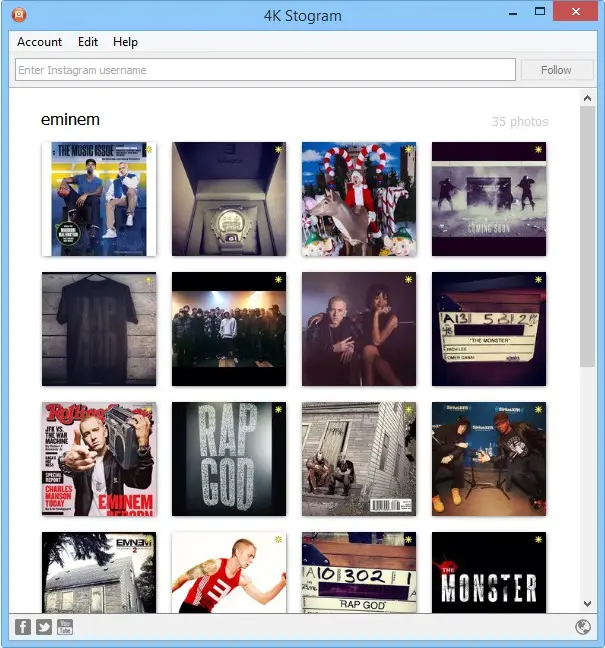This screenshot has height=648, width=605.
Task: Open the Account menu
Action: click(x=39, y=42)
